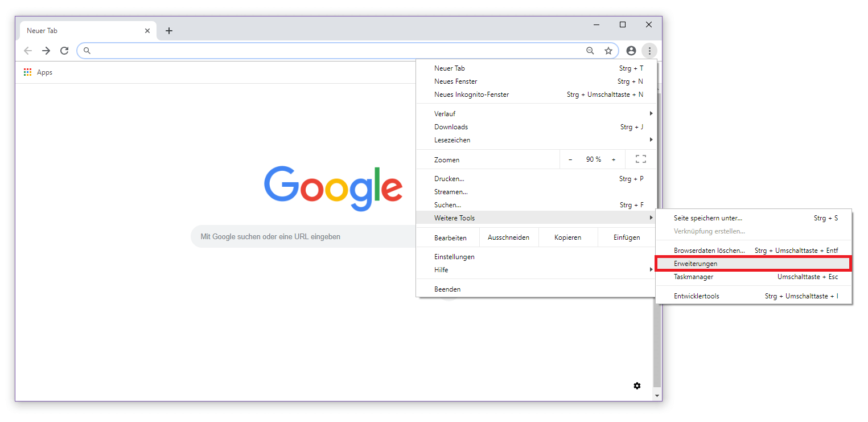Image resolution: width=868 pixels, height=422 pixels.
Task: Click Kopieren in edit row
Action: 568,237
